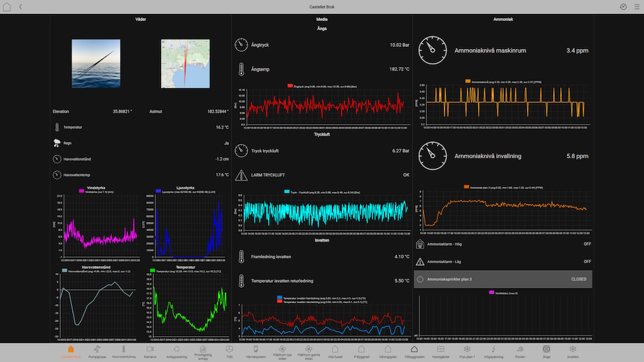The image size is (644, 362).
Task: Click the map thumbnail with wind direction
Action: (x=185, y=64)
